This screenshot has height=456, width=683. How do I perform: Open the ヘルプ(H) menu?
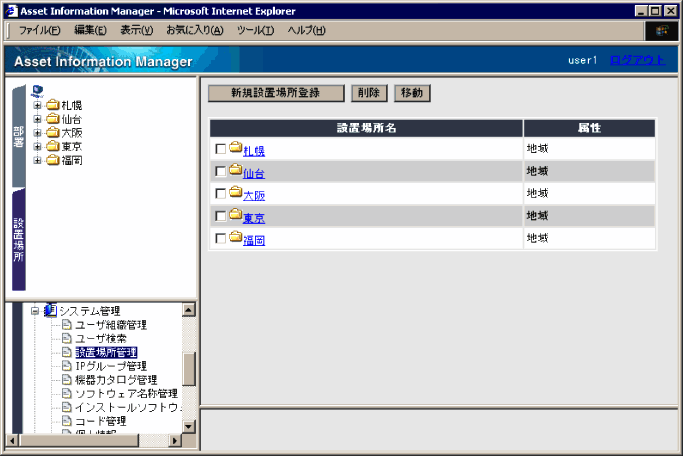pos(306,30)
